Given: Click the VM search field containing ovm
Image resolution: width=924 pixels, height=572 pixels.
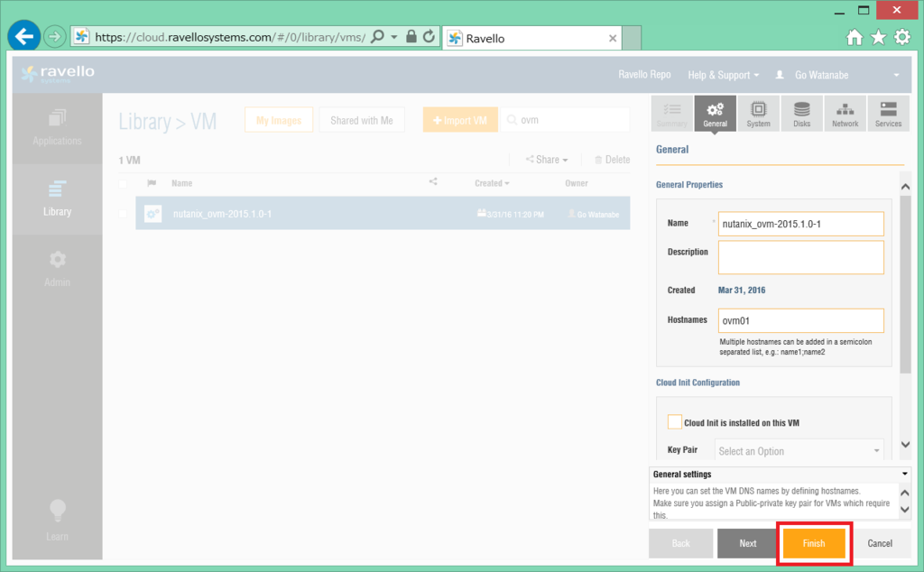Looking at the screenshot, I should click(566, 120).
